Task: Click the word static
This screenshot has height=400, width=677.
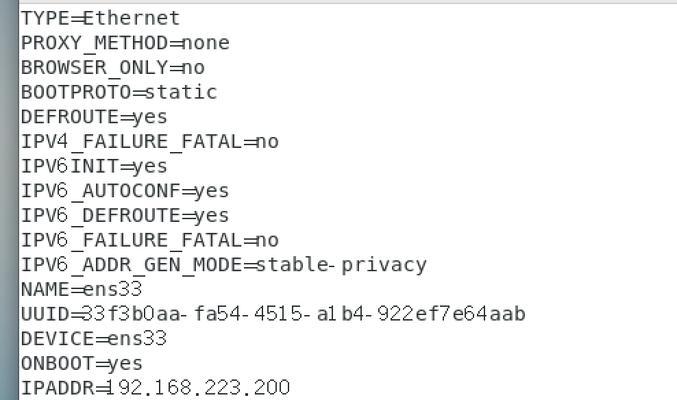Action: pyautogui.click(x=181, y=92)
